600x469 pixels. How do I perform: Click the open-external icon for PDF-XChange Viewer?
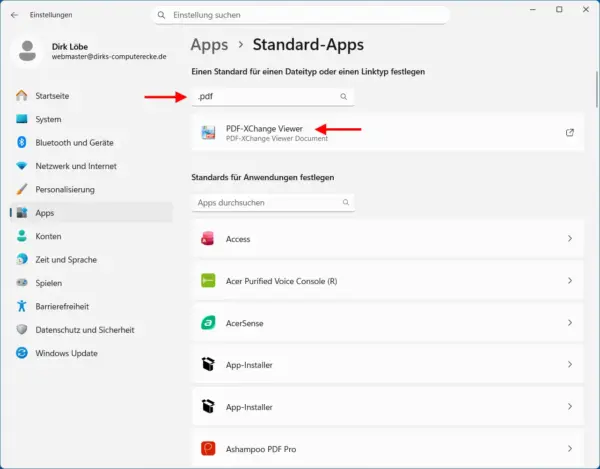pyautogui.click(x=569, y=132)
